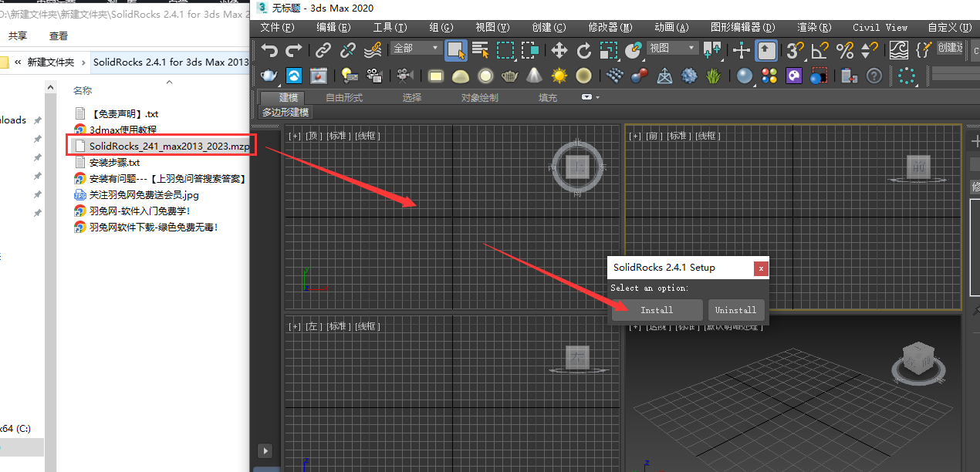Screen dimensions: 980x472
Task: Open the [+] menu of the 顶 viewport
Action: click(295, 136)
